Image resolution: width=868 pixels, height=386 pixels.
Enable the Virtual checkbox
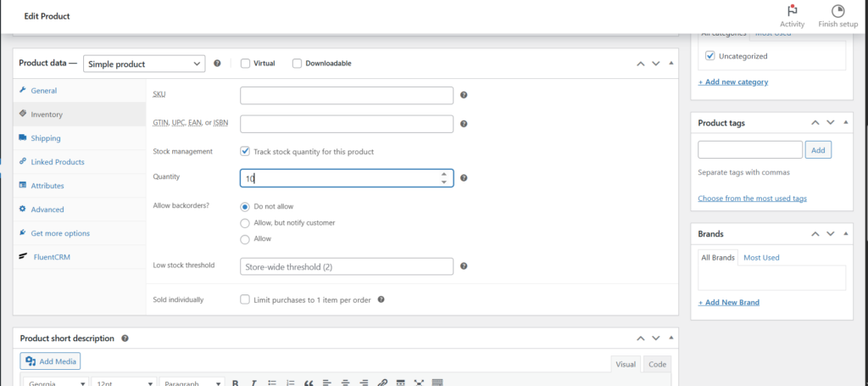pyautogui.click(x=245, y=64)
